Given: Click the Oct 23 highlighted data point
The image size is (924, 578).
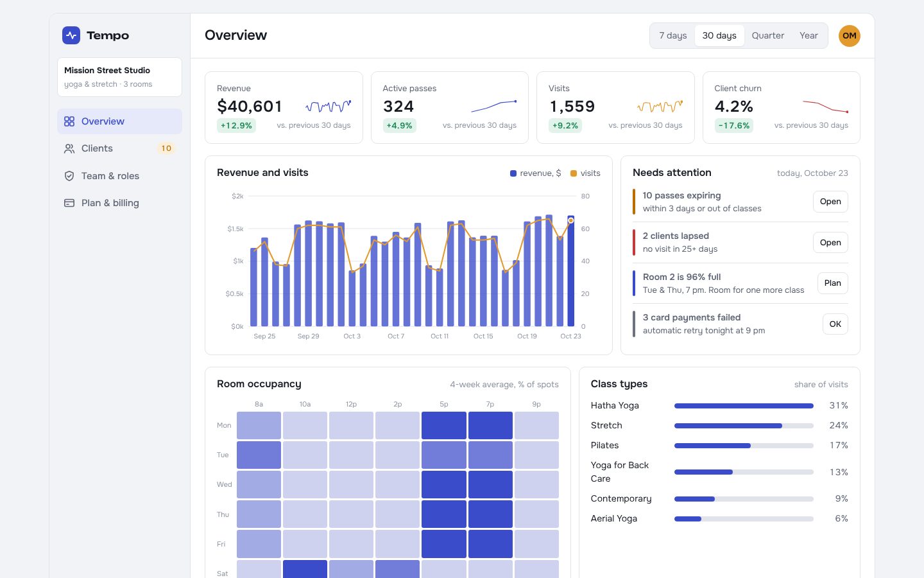Looking at the screenshot, I should tap(570, 220).
